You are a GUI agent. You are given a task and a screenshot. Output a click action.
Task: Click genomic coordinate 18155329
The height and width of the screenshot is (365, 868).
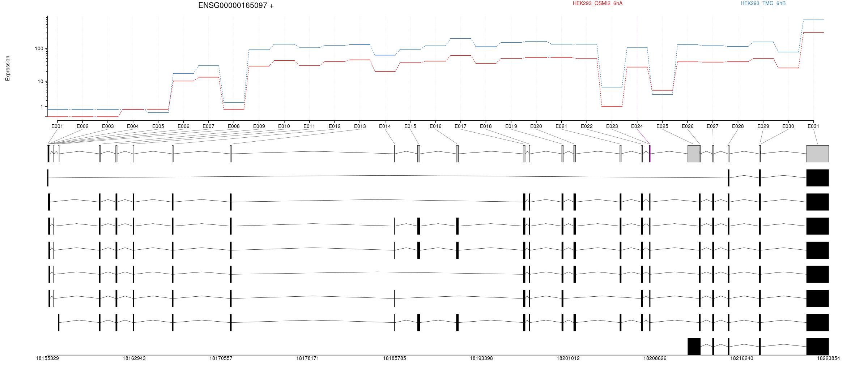(47, 358)
